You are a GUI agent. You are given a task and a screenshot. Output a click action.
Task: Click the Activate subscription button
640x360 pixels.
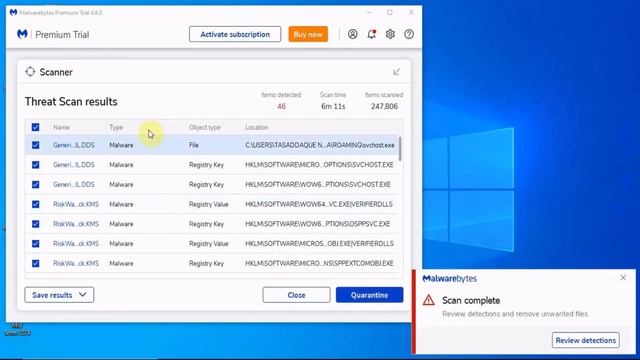point(235,34)
